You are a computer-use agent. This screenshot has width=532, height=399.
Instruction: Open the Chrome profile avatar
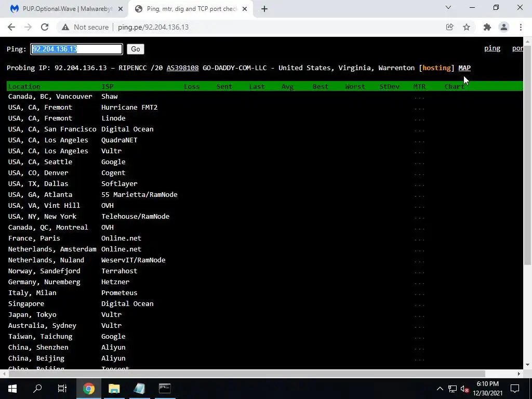[504, 27]
